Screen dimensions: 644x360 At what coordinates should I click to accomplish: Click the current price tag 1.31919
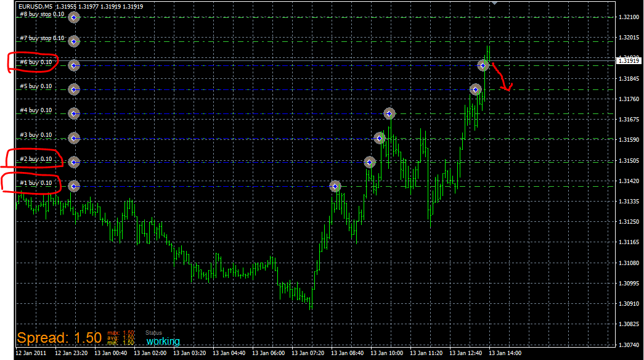pos(629,61)
